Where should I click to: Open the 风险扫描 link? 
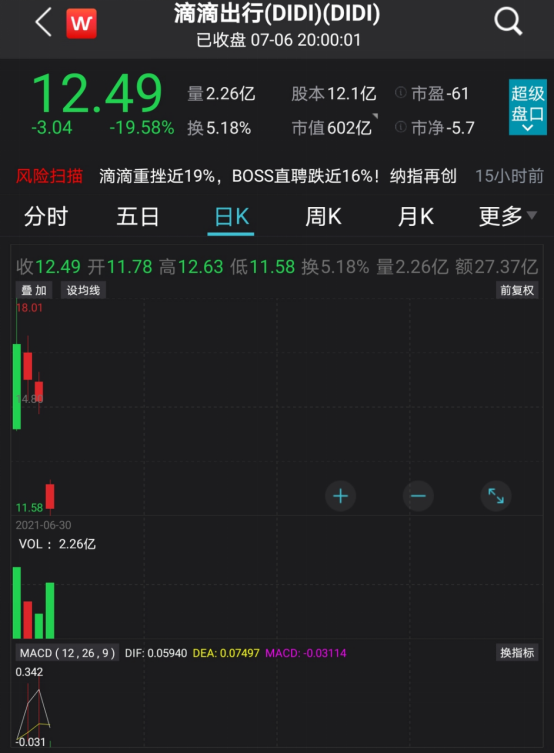[x=49, y=176]
